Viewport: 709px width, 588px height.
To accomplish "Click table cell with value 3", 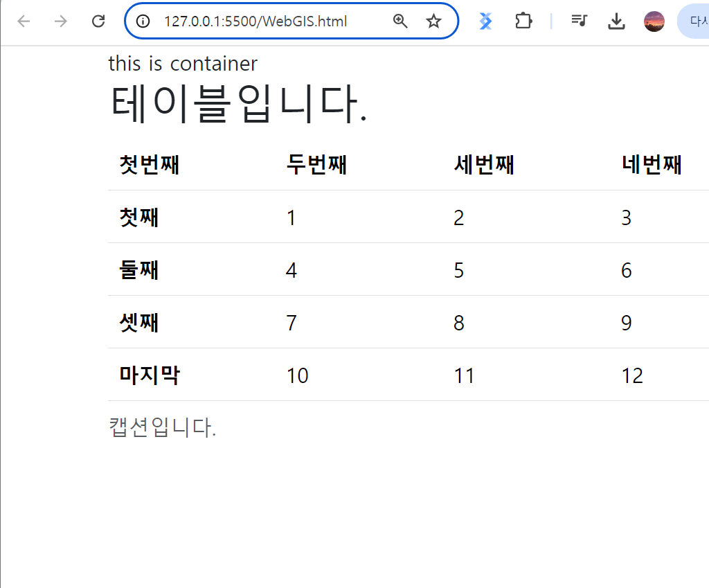I will point(626,217).
